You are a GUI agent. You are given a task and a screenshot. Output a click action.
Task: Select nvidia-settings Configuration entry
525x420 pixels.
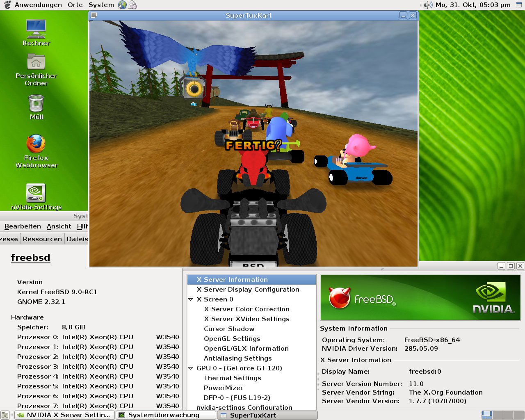(x=244, y=407)
